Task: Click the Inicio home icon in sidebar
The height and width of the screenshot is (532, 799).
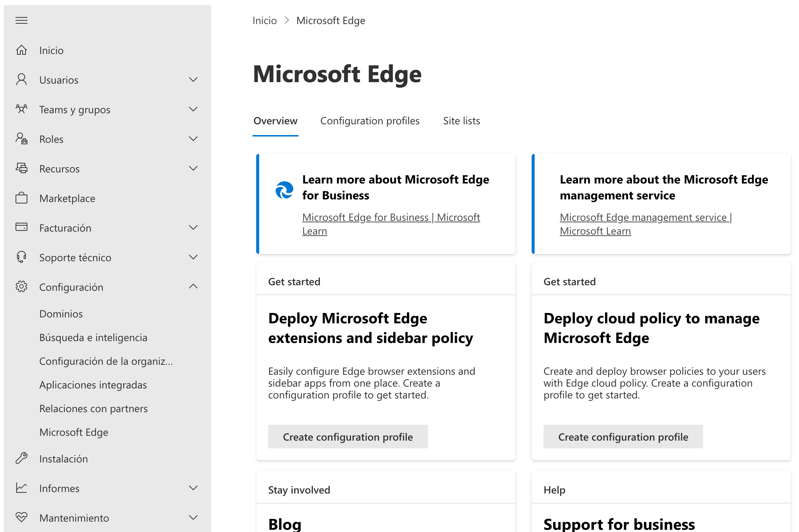Action: [x=21, y=50]
